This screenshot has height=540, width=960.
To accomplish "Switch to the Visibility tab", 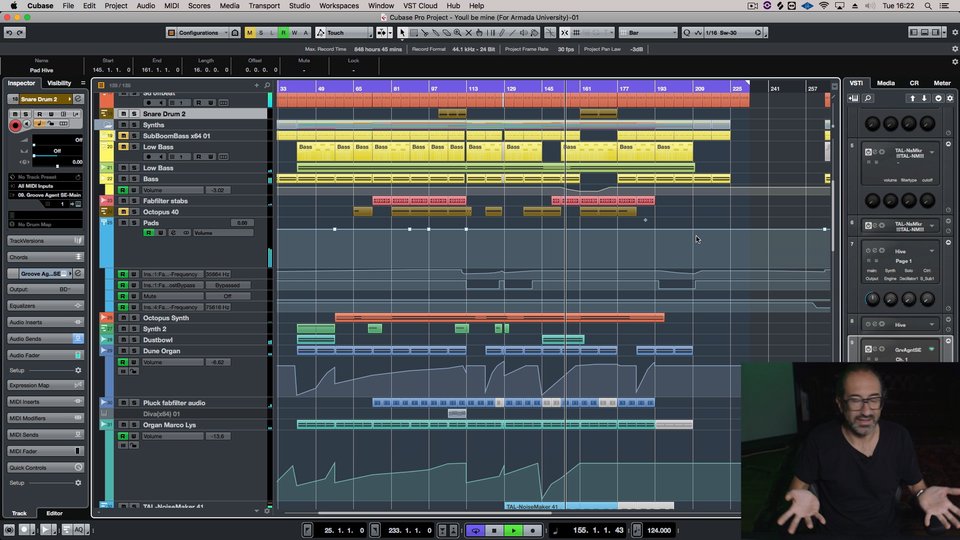I will pos(59,83).
